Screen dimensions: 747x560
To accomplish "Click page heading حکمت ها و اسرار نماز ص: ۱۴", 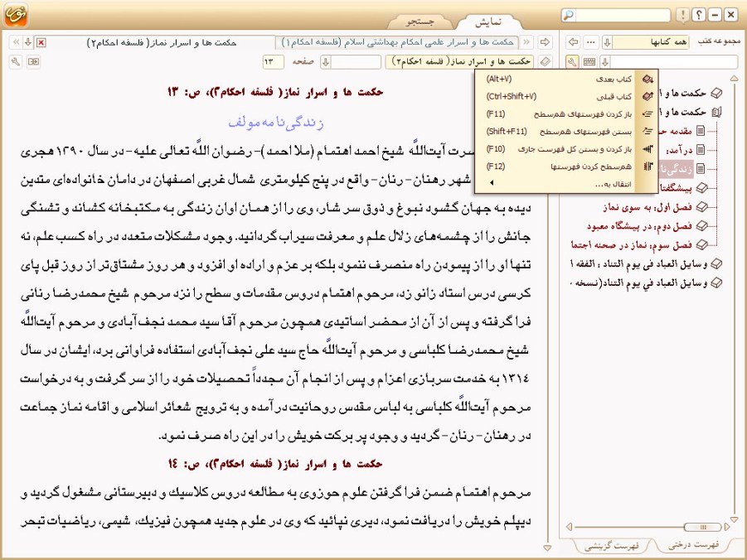I will coord(275,464).
